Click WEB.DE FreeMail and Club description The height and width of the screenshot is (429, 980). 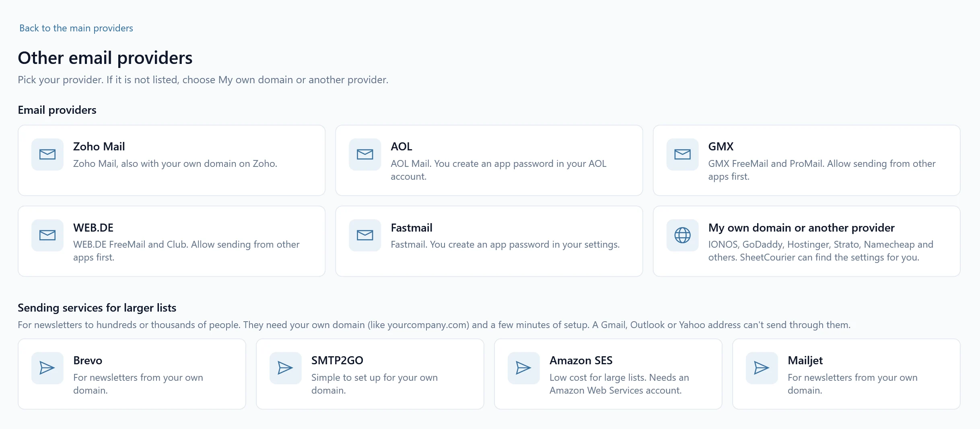tap(186, 251)
